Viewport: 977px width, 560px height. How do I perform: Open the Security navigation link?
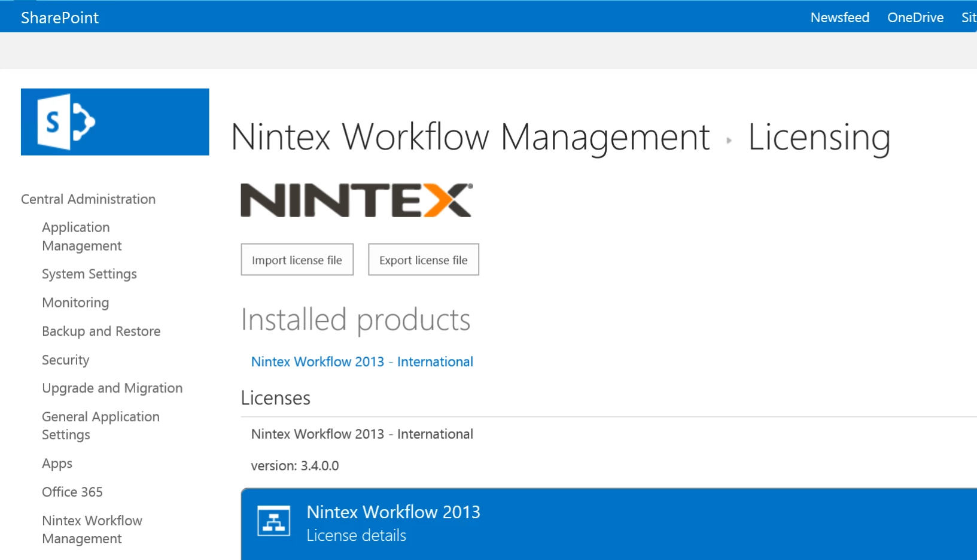(x=66, y=360)
